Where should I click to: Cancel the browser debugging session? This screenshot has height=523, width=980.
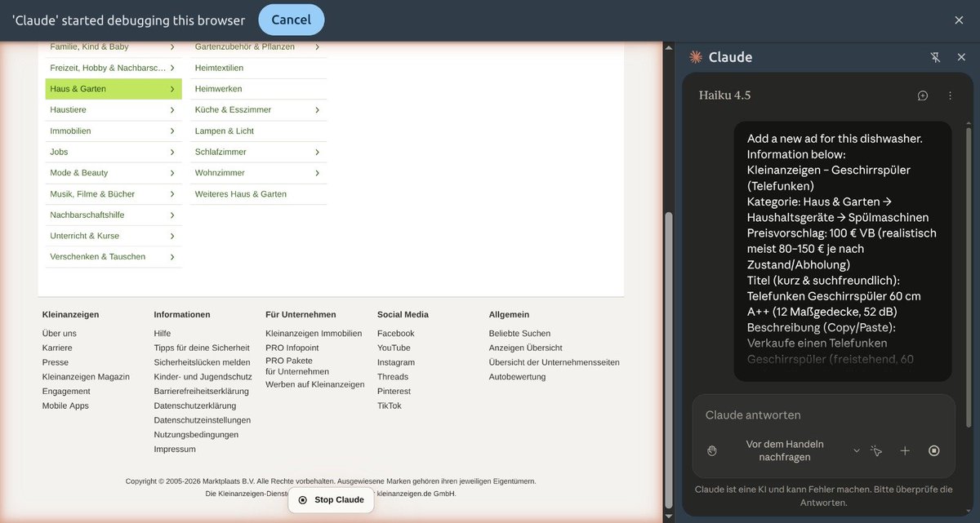click(x=291, y=20)
